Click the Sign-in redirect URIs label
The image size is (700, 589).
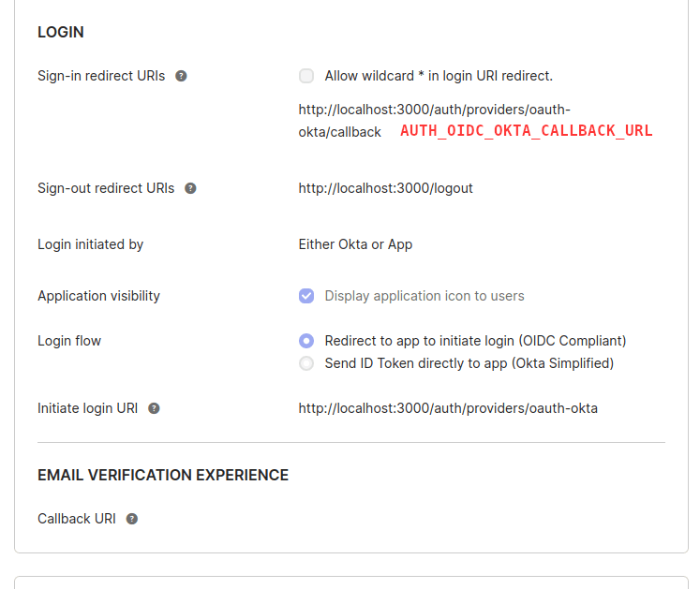[x=101, y=76]
